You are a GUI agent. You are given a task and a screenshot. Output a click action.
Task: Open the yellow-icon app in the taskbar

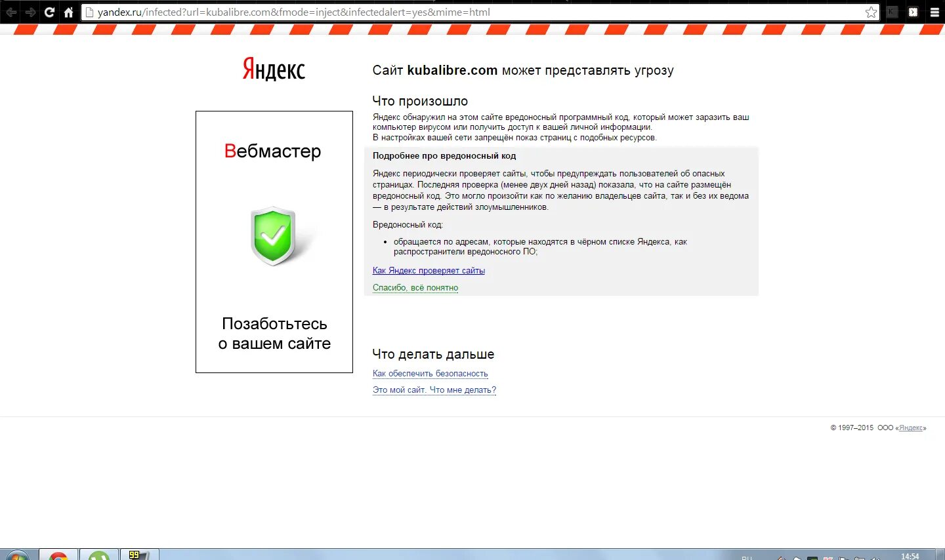point(139,555)
